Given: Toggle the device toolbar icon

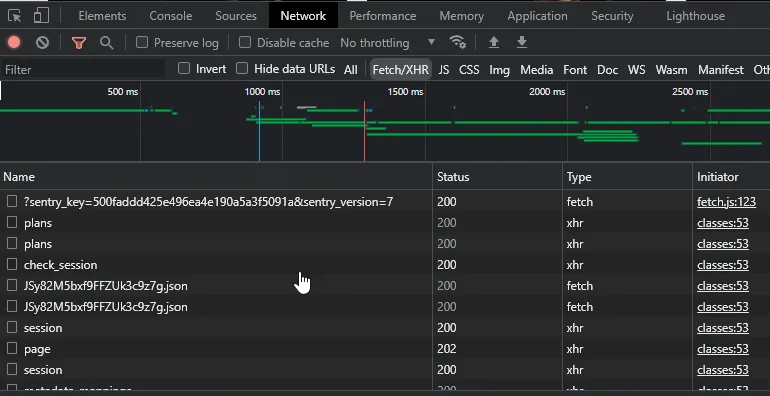Looking at the screenshot, I should point(41,16).
